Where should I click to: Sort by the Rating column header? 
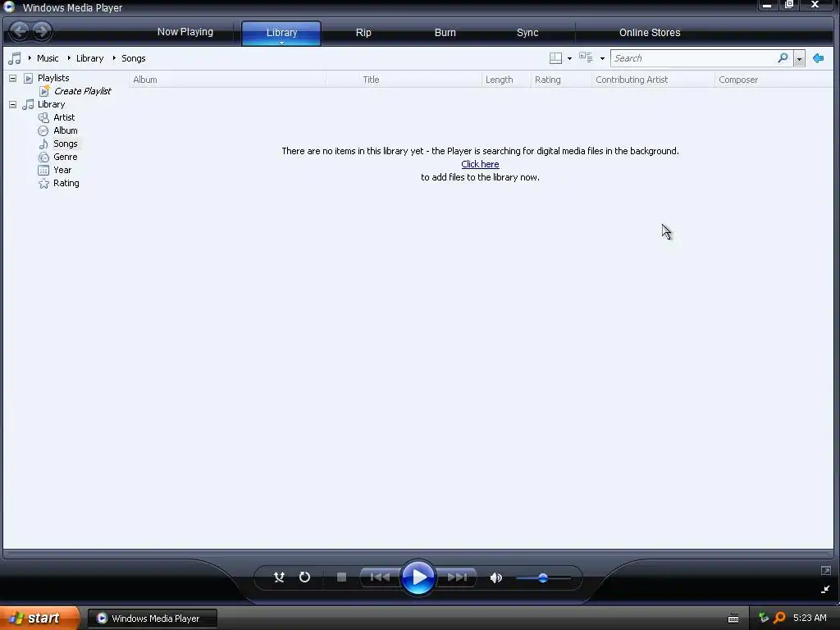tap(561, 80)
